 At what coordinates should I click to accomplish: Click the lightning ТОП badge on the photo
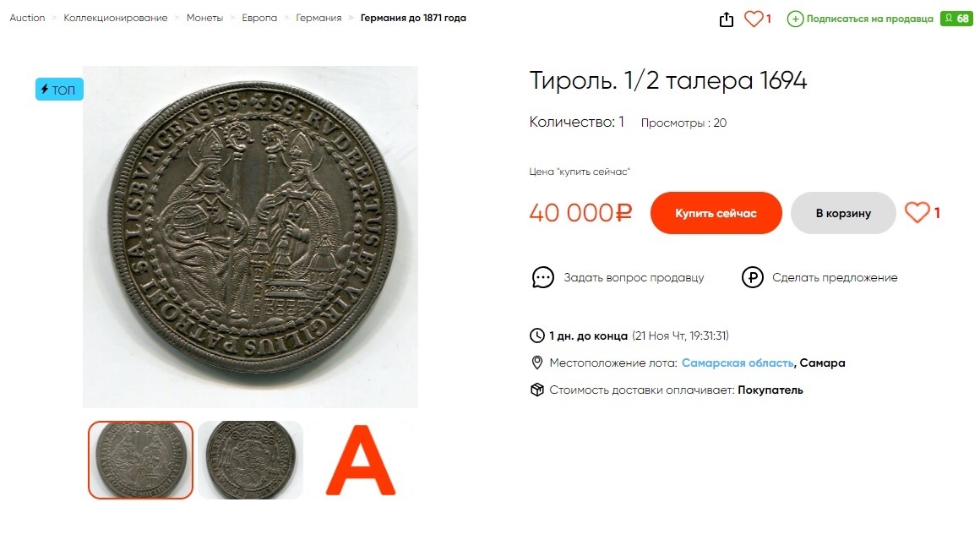click(x=59, y=89)
